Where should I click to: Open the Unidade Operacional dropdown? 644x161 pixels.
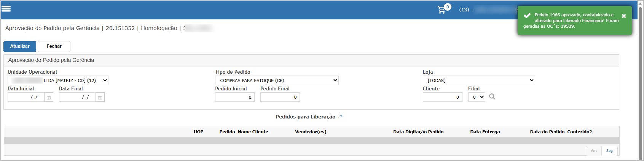[x=58, y=80]
